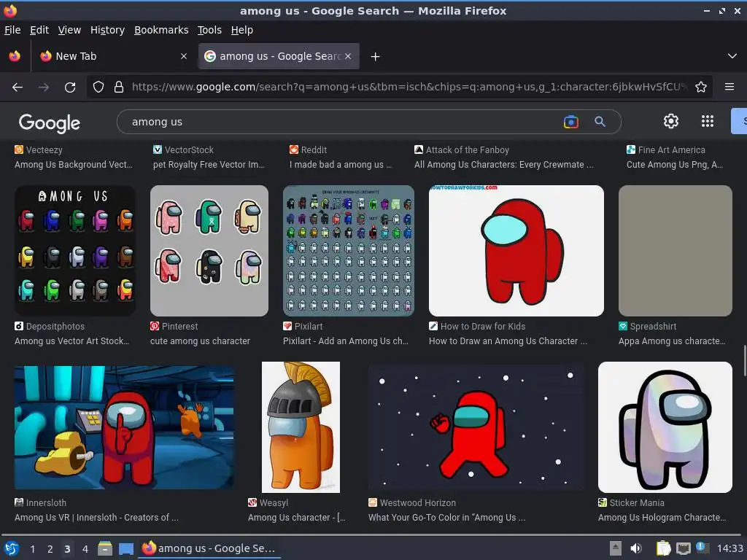Click the Firefox among us taskbar entry
747x560 pixels.
tap(209, 548)
